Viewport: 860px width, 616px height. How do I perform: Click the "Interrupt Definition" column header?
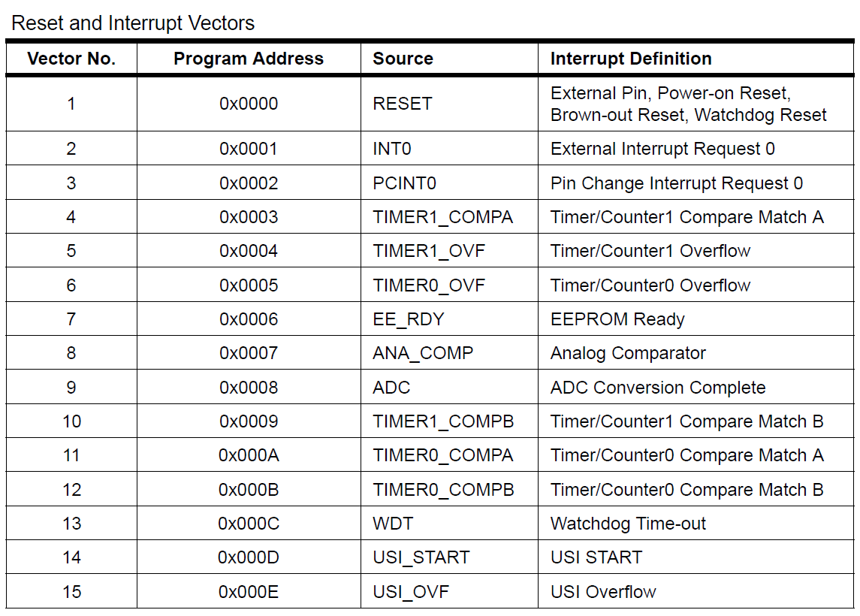(631, 59)
